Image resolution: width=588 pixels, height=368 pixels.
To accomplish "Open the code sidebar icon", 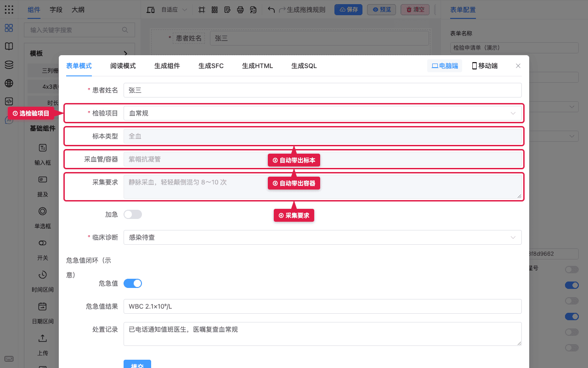I will pos(9,102).
